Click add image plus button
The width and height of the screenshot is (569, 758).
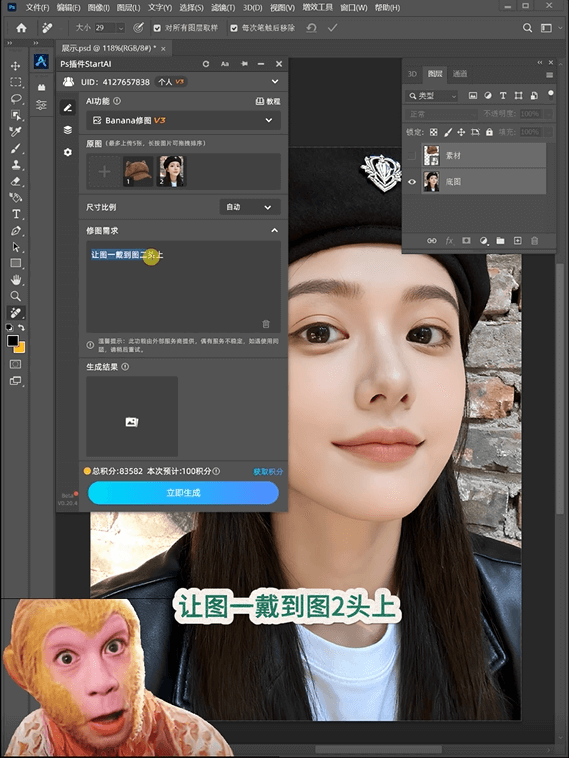(104, 172)
